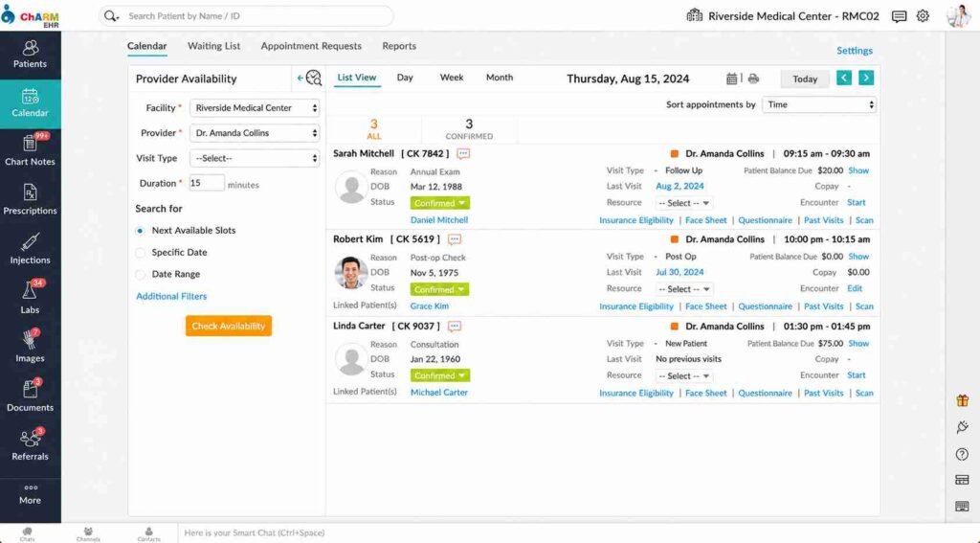
Task: Open the Visit Type dropdown
Action: click(255, 158)
